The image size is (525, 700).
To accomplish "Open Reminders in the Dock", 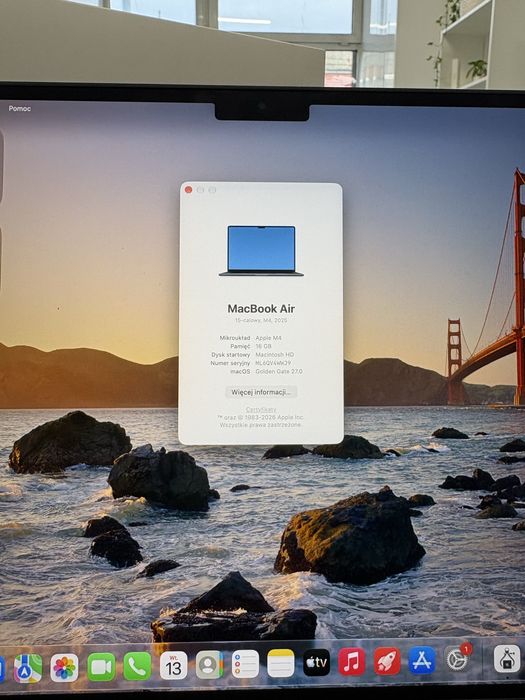I will (245, 664).
